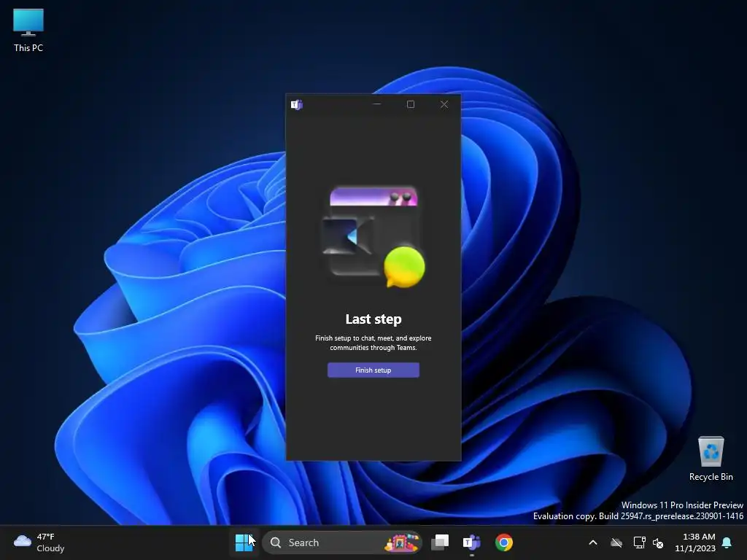Click the muted volume tray icon

pyautogui.click(x=658, y=542)
